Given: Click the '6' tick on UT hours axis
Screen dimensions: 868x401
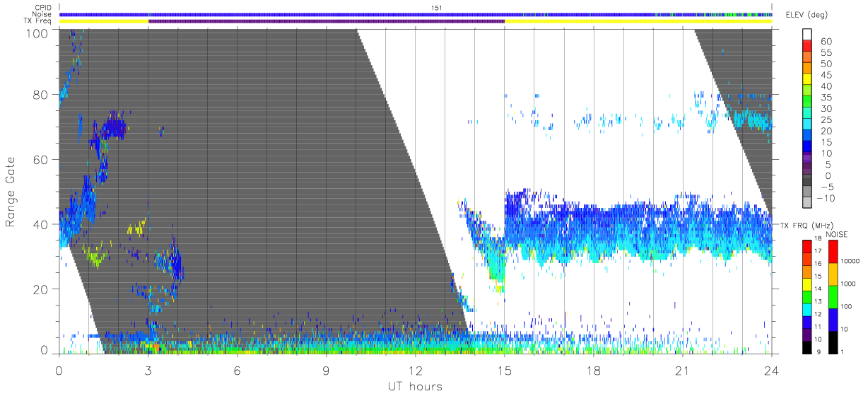Looking at the screenshot, I should pyautogui.click(x=237, y=370).
